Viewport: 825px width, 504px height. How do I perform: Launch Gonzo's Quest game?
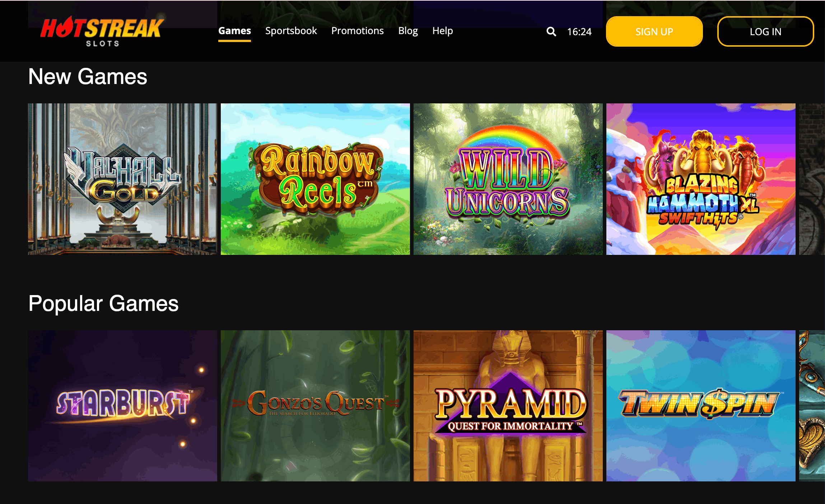pos(315,406)
